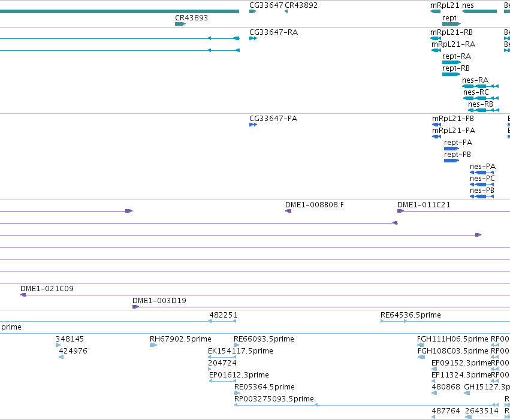Click the partially visible GH15127.3p EST label
The image size is (510, 420).
(487, 387)
